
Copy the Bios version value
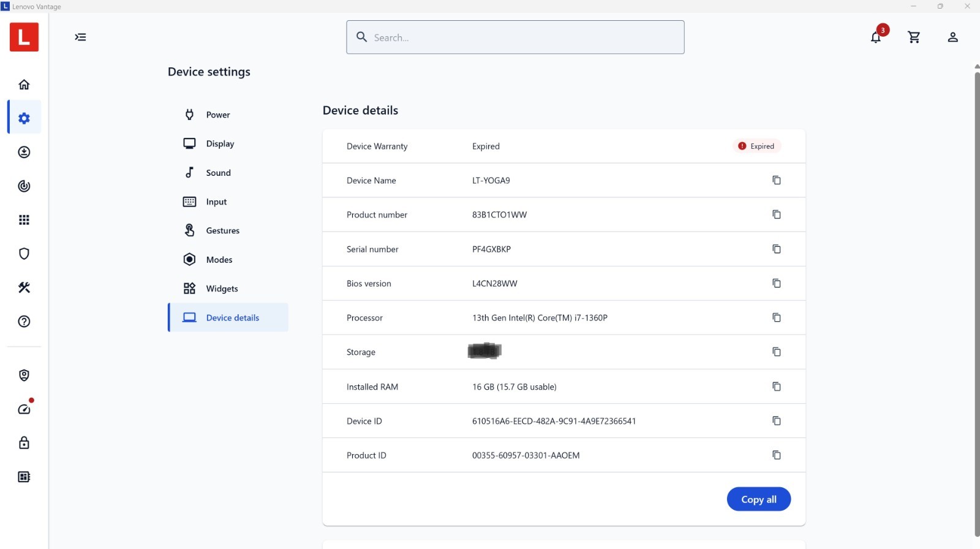coord(777,283)
